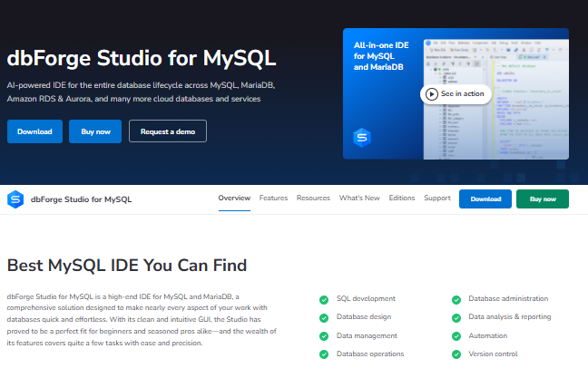Click the checkmark icon beside Database operations
The width and height of the screenshot is (588, 378).
pyautogui.click(x=324, y=354)
